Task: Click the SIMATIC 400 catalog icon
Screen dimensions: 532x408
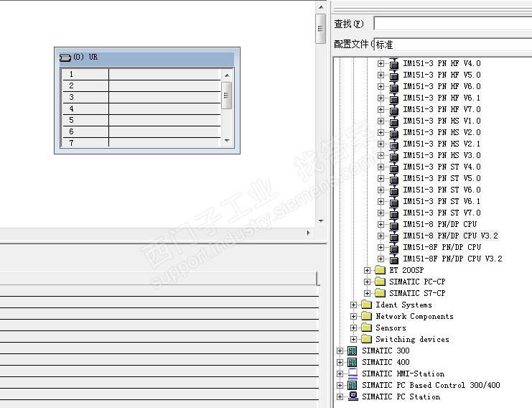Action: [353, 362]
